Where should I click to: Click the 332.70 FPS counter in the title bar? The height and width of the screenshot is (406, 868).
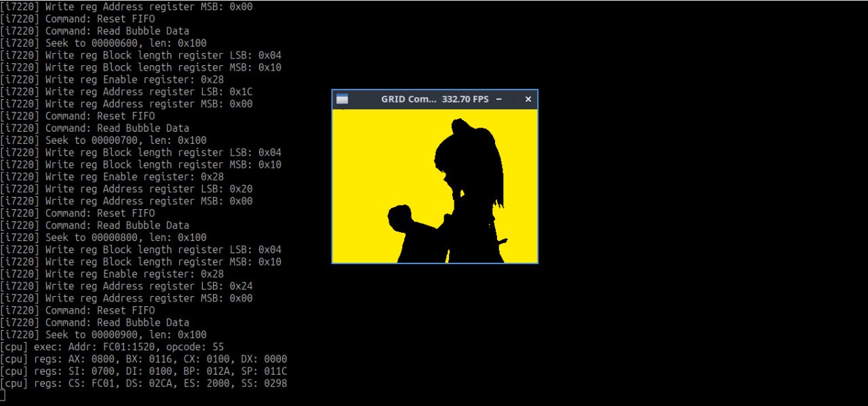[x=465, y=99]
